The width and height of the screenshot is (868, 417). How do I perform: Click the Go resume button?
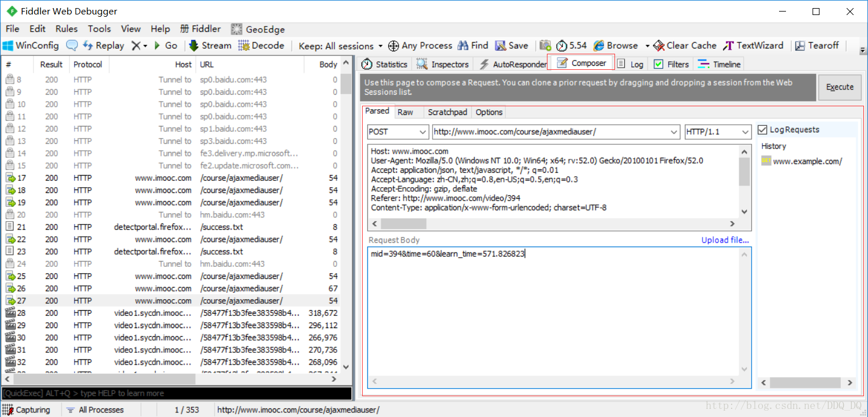tap(166, 45)
